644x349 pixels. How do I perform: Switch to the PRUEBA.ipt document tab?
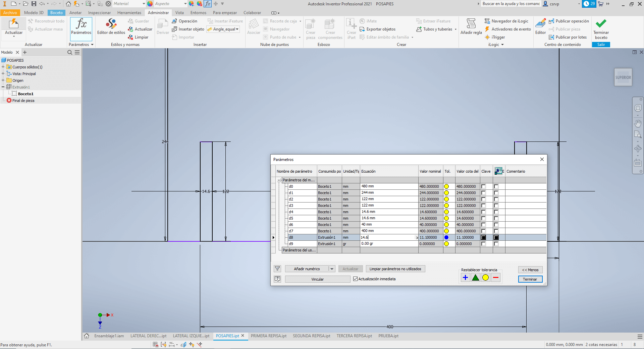point(388,336)
